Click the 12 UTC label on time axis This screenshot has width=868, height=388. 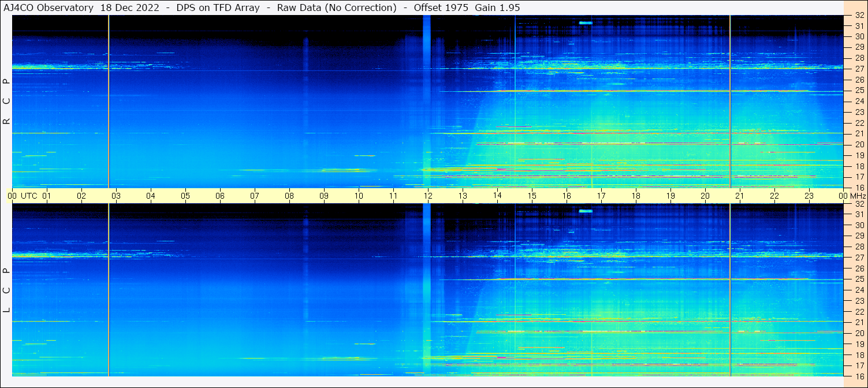pos(428,196)
